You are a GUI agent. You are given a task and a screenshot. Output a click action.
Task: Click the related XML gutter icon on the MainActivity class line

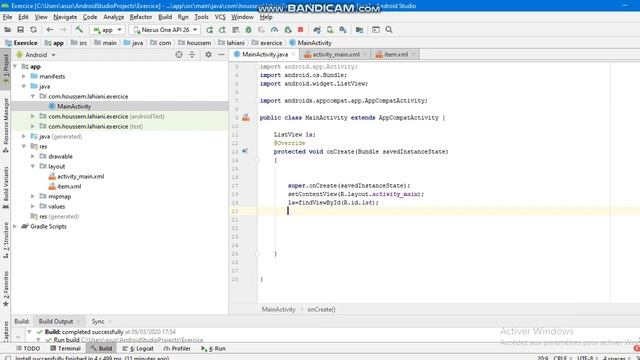click(x=246, y=118)
